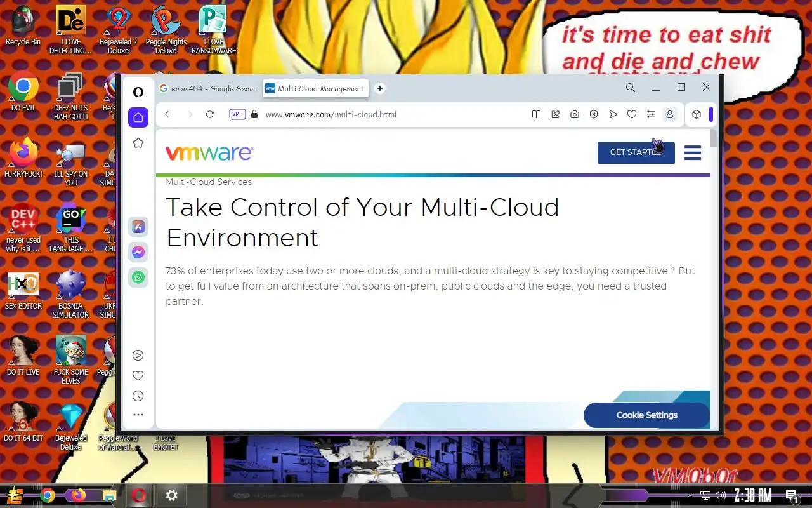Select the Dev-C++ never used shortcut
812x508 pixels.
coord(23,228)
